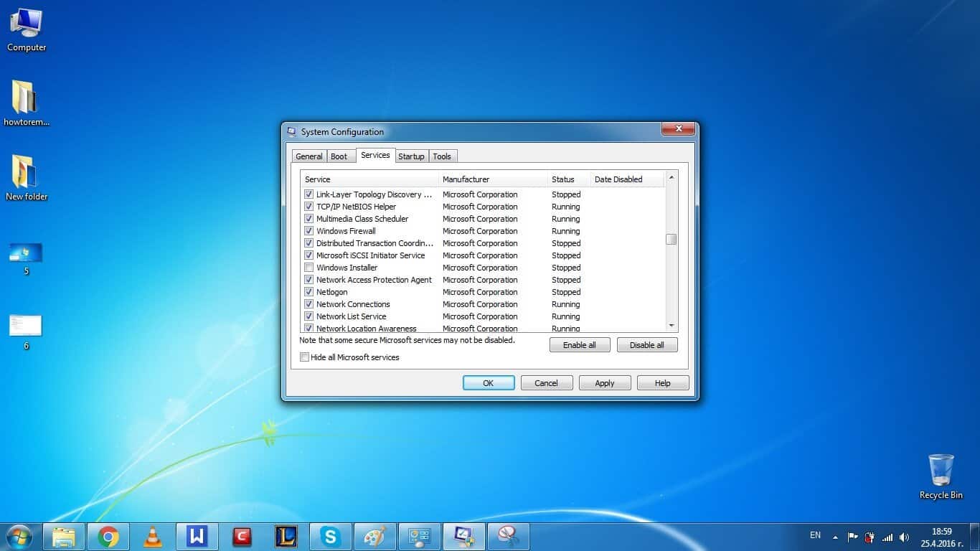Click Enable all button
980x551 pixels.
(x=580, y=345)
